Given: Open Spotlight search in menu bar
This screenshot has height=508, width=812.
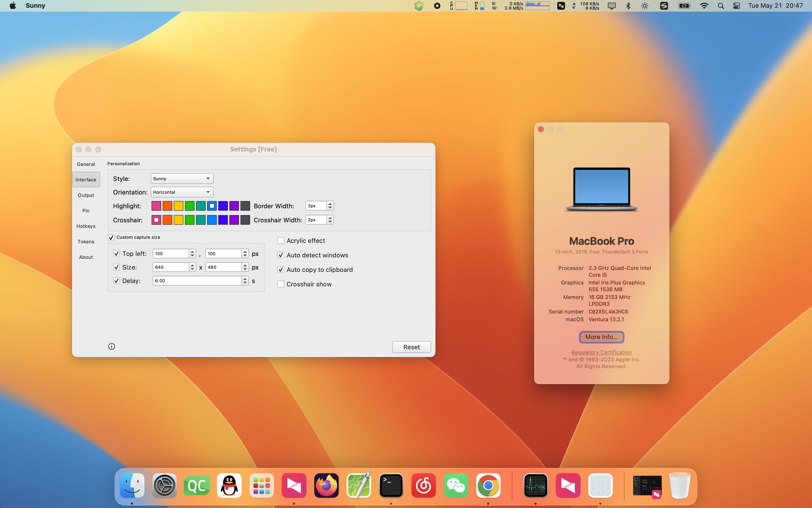Looking at the screenshot, I should 721,6.
